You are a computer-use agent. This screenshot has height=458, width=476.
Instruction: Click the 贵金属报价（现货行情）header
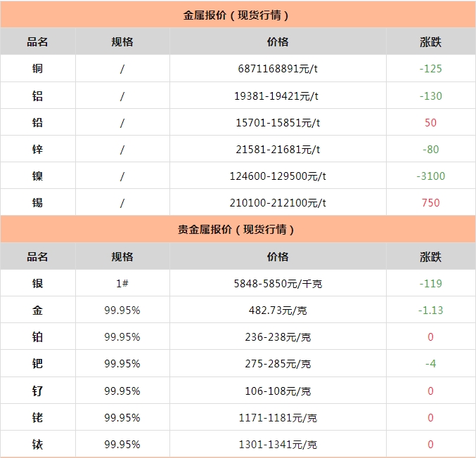(x=236, y=230)
